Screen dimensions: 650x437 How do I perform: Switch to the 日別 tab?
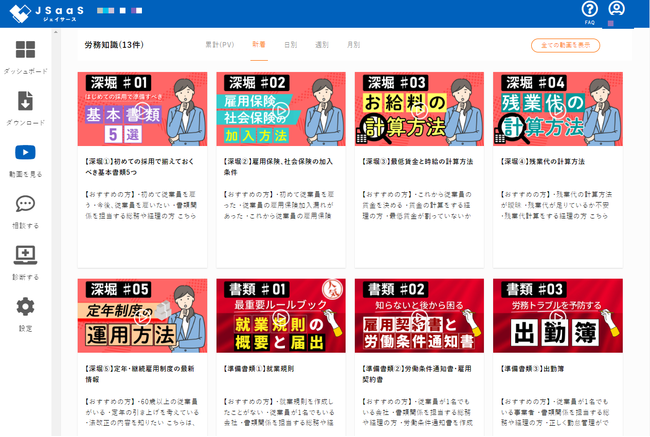click(290, 45)
